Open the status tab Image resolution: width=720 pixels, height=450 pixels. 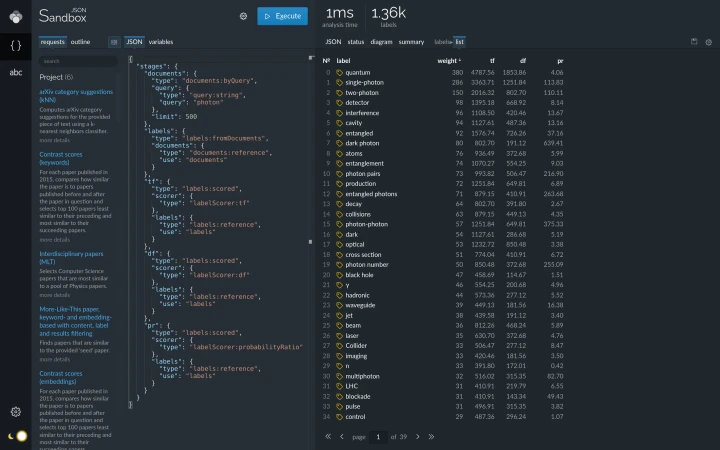[355, 42]
